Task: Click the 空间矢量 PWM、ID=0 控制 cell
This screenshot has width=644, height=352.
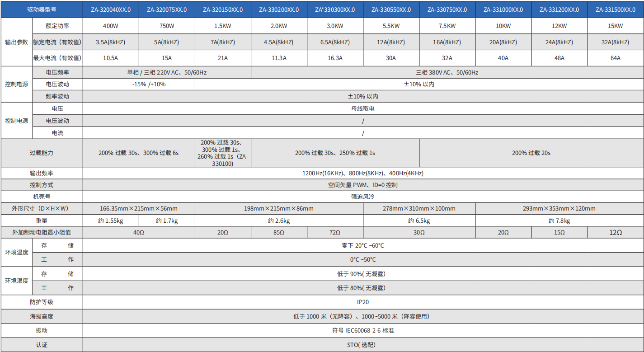Action: click(x=363, y=185)
